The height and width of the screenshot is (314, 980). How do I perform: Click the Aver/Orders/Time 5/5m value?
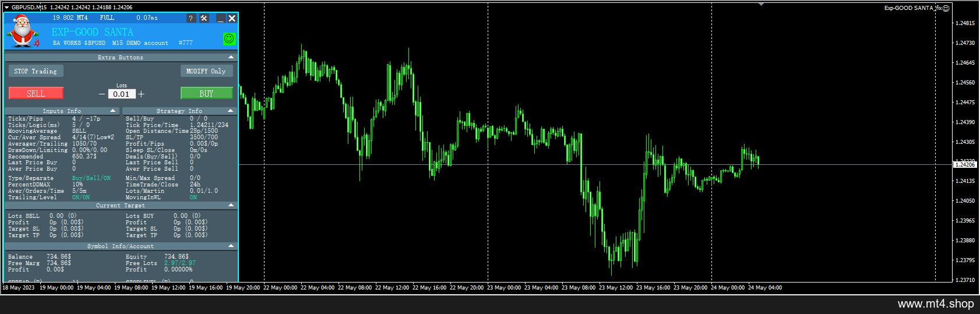click(x=79, y=191)
